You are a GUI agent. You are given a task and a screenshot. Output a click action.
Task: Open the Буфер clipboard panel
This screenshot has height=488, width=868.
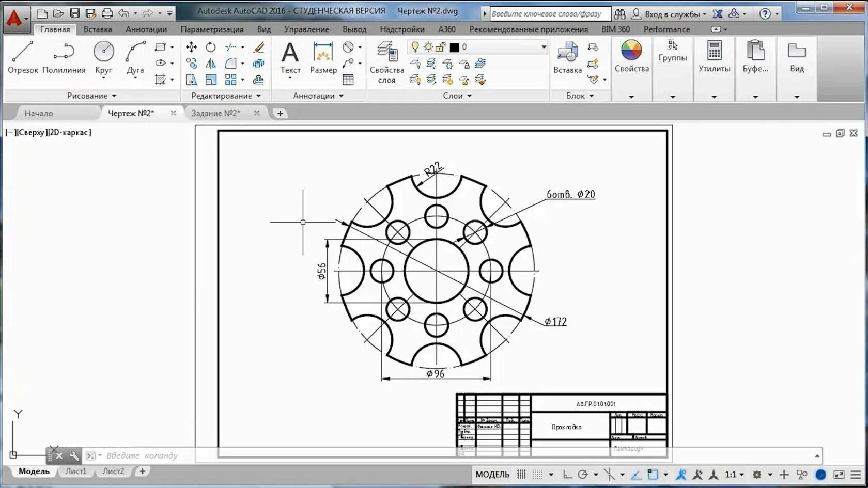pos(755,57)
